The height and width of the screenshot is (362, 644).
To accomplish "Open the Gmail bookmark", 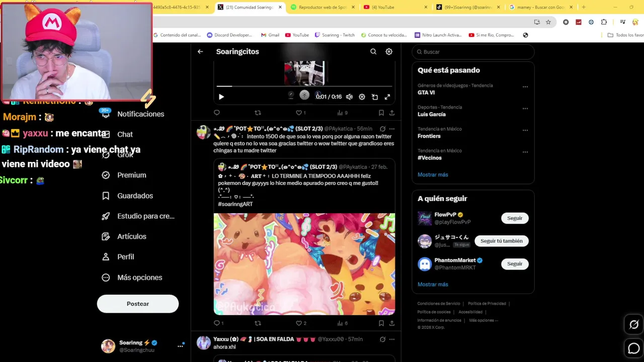I will click(x=270, y=35).
